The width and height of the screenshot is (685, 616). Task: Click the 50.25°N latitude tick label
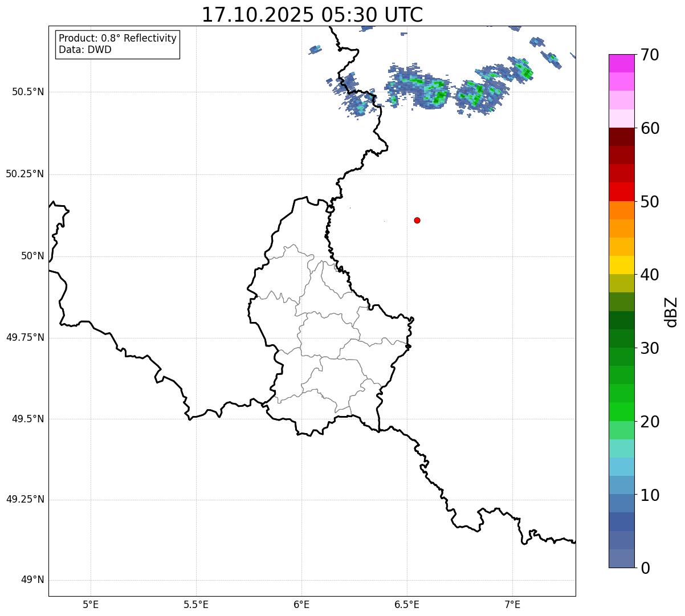coord(25,174)
